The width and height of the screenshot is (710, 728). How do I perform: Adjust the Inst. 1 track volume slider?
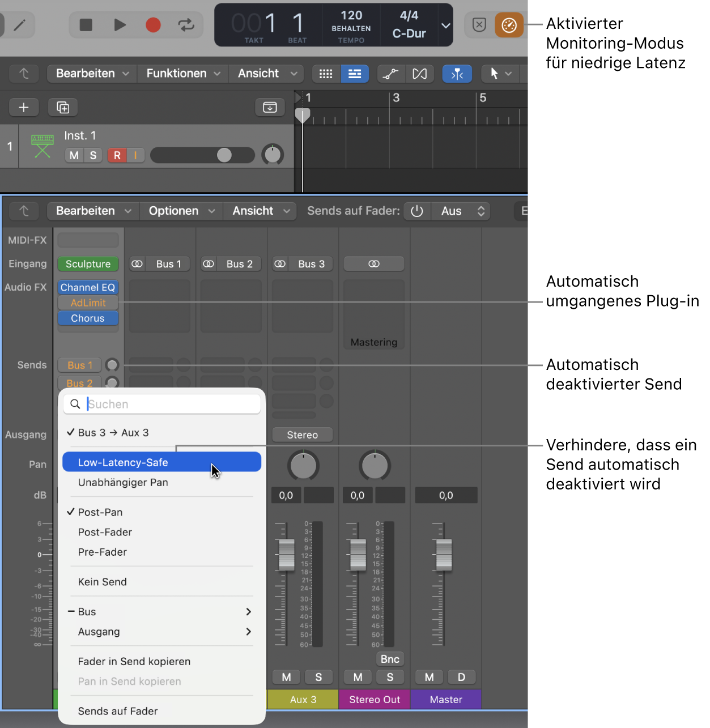[202, 155]
